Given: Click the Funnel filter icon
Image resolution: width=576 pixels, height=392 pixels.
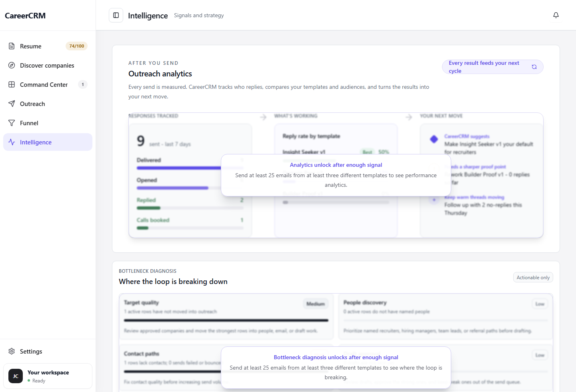Looking at the screenshot, I should (x=12, y=123).
